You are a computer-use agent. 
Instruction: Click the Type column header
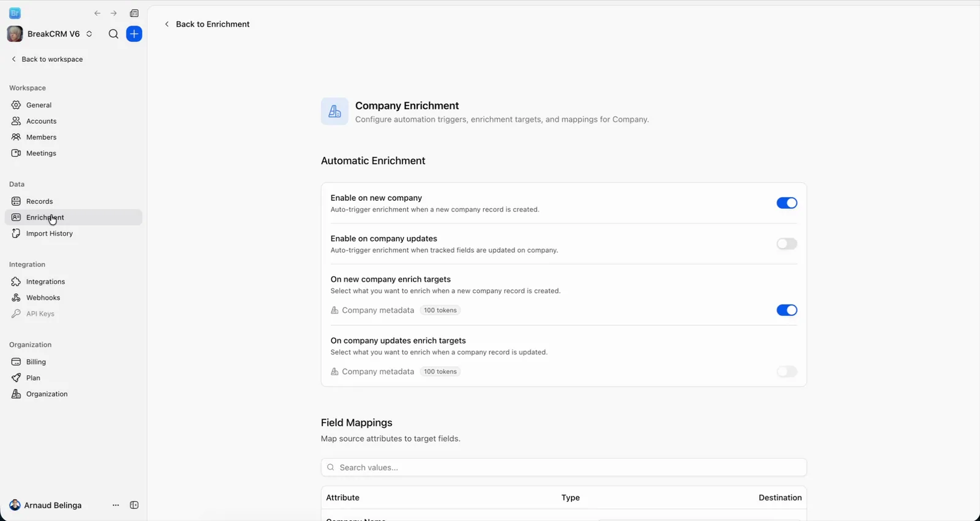570,498
